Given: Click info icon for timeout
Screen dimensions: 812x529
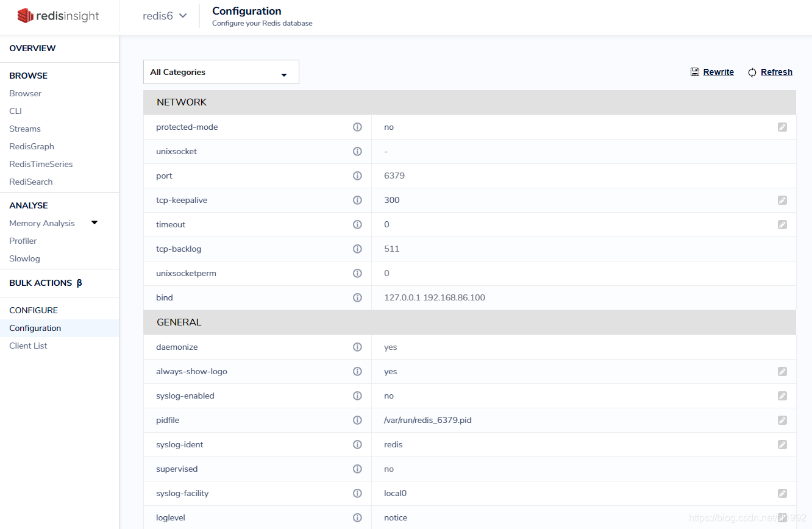Looking at the screenshot, I should (358, 224).
